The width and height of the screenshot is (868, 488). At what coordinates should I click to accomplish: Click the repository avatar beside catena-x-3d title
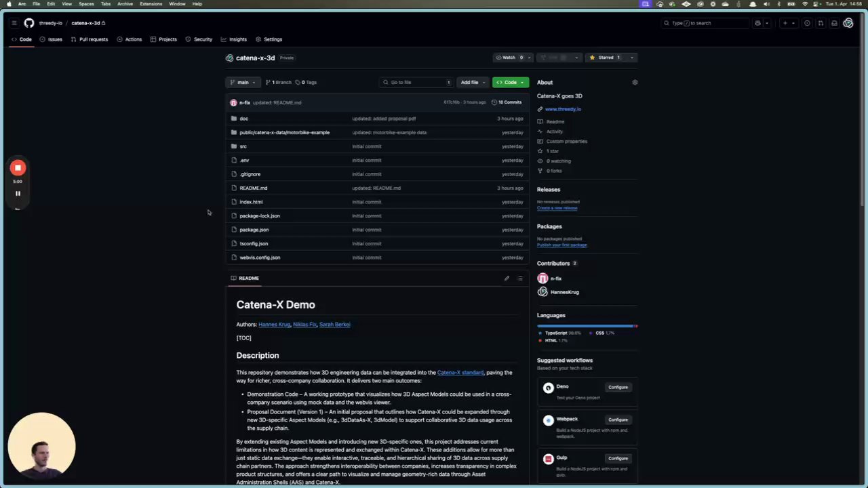(x=229, y=58)
